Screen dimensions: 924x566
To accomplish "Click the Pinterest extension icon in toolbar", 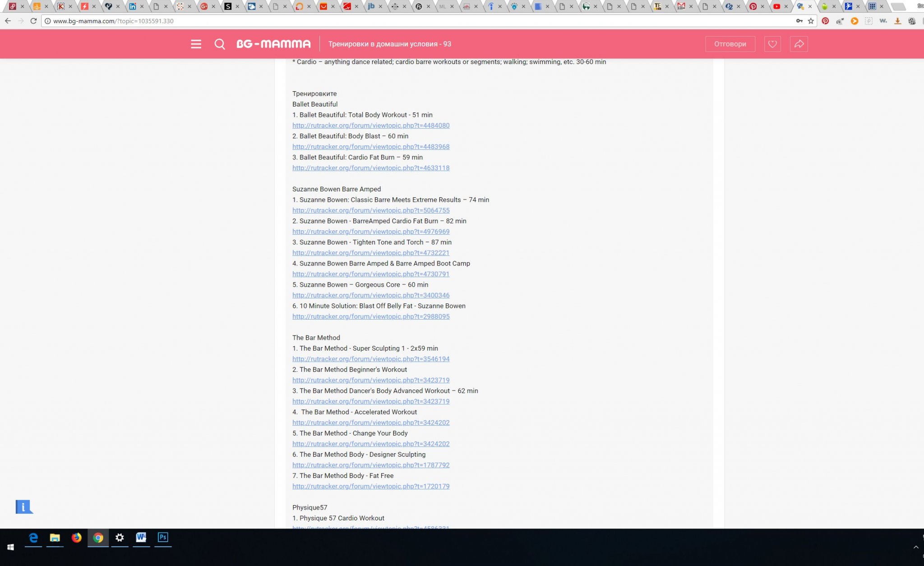I will tap(825, 21).
